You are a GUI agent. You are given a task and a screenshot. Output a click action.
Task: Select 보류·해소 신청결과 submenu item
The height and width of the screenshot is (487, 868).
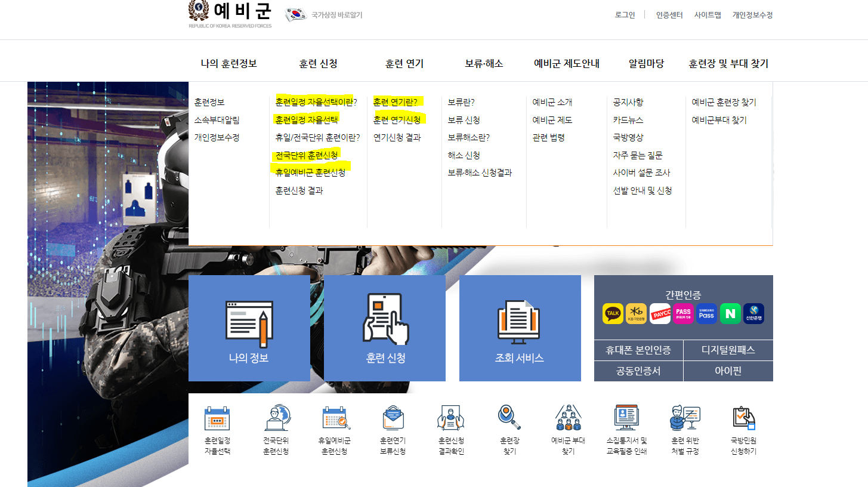[x=480, y=172]
